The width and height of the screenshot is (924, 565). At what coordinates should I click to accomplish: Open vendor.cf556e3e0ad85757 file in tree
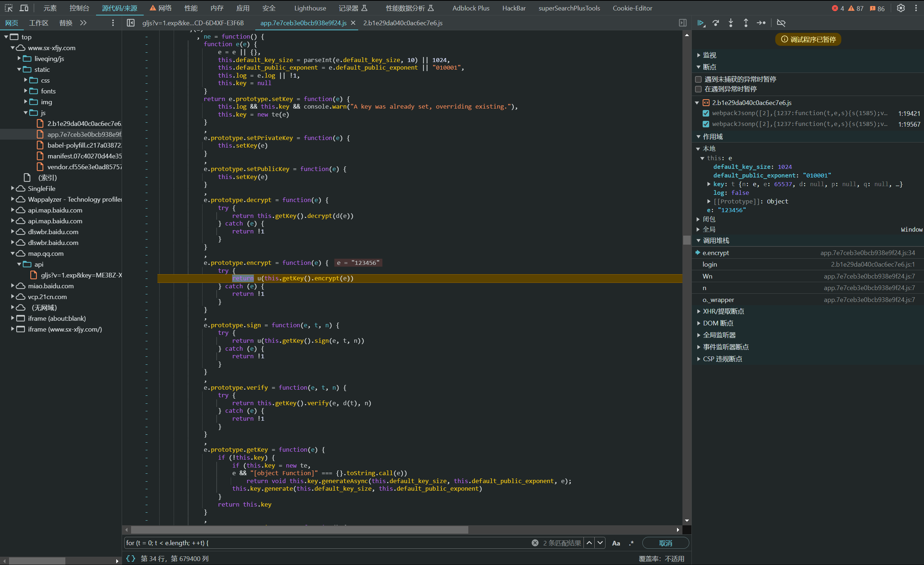click(84, 167)
